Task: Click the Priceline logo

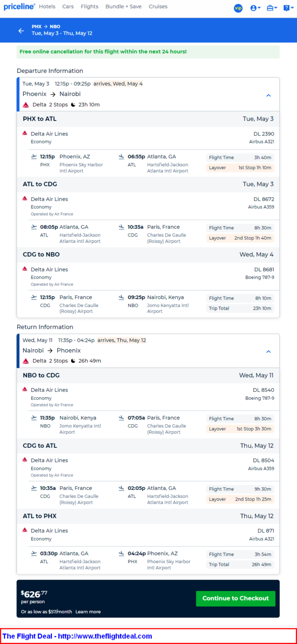Action: (19, 7)
